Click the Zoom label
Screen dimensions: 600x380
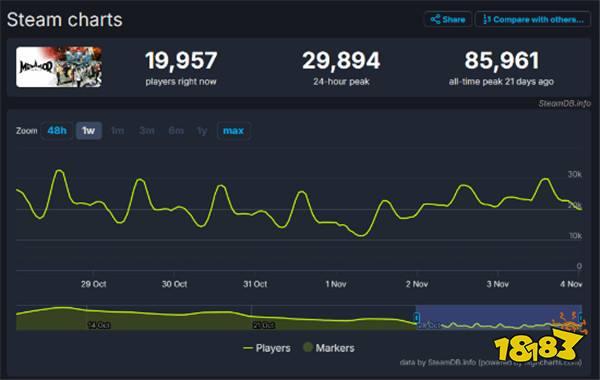coord(27,131)
